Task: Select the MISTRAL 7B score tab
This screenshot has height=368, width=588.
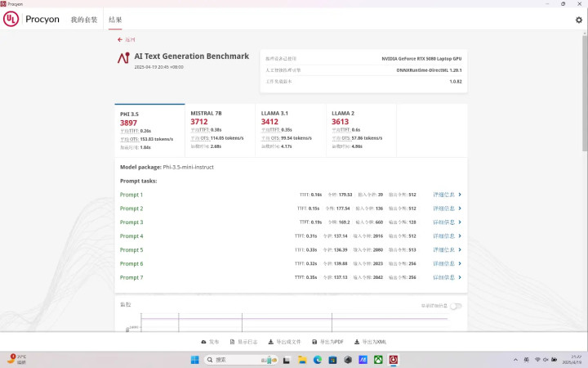Action: click(220, 130)
